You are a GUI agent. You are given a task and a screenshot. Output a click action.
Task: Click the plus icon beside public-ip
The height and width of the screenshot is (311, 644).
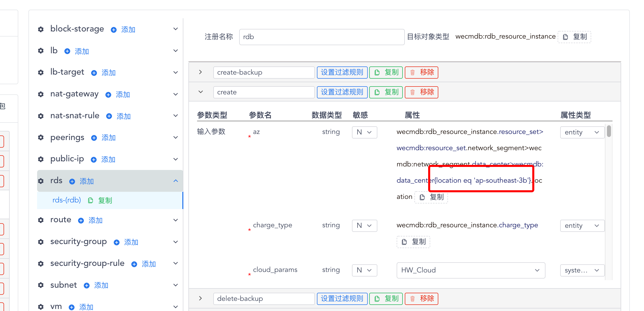tap(93, 159)
